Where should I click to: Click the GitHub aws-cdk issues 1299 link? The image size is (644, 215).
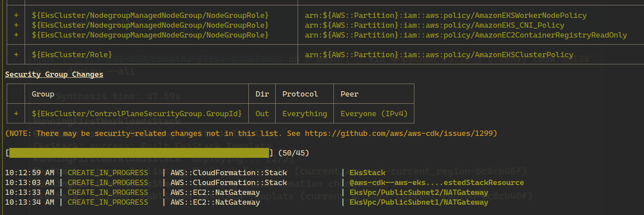click(x=399, y=133)
